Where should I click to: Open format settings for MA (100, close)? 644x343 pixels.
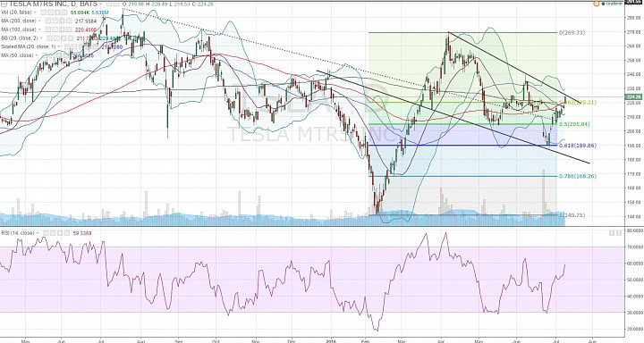click(x=55, y=29)
